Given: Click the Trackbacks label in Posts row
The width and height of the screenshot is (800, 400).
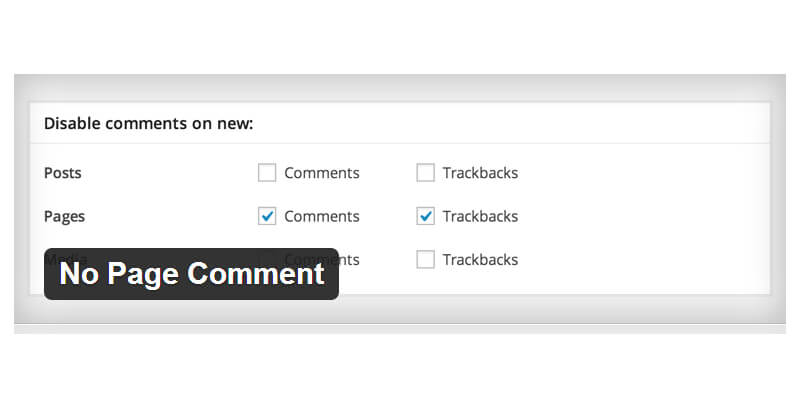Looking at the screenshot, I should coord(480,173).
